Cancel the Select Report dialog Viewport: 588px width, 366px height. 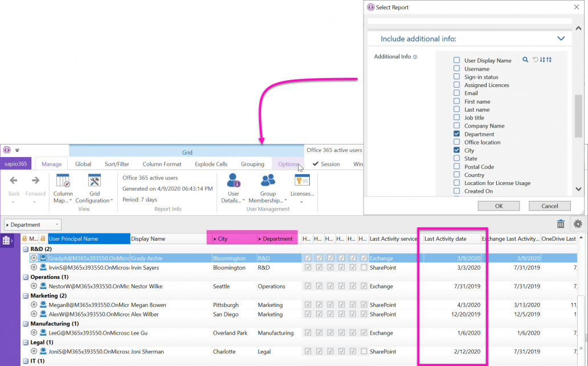point(549,206)
